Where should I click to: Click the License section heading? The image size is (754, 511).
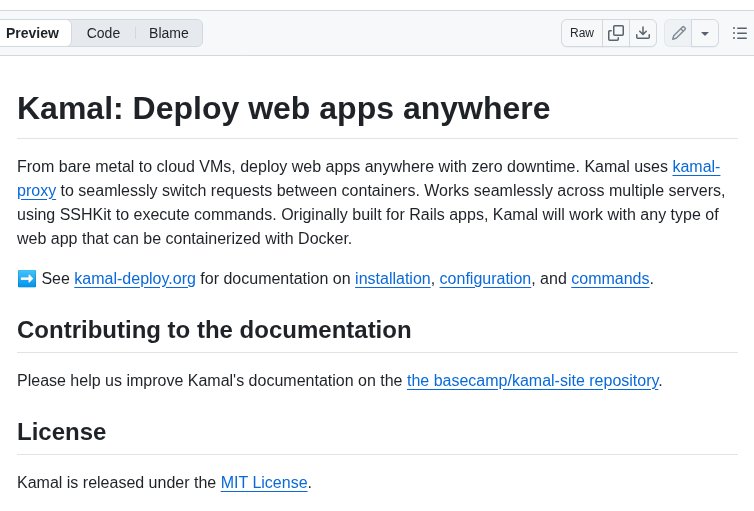coord(61,432)
